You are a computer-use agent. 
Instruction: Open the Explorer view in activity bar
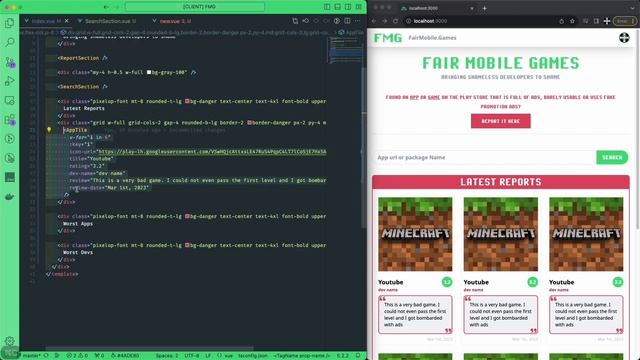[x=10, y=23]
